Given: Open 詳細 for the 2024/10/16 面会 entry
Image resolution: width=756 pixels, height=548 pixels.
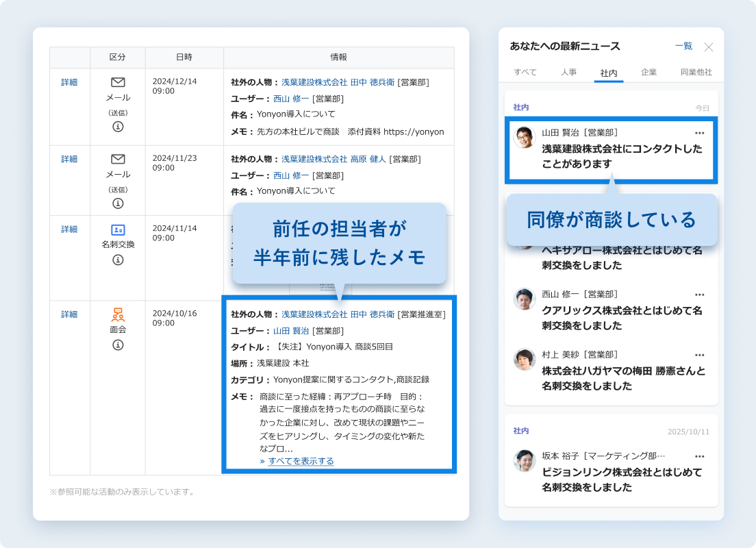Looking at the screenshot, I should coord(69,314).
